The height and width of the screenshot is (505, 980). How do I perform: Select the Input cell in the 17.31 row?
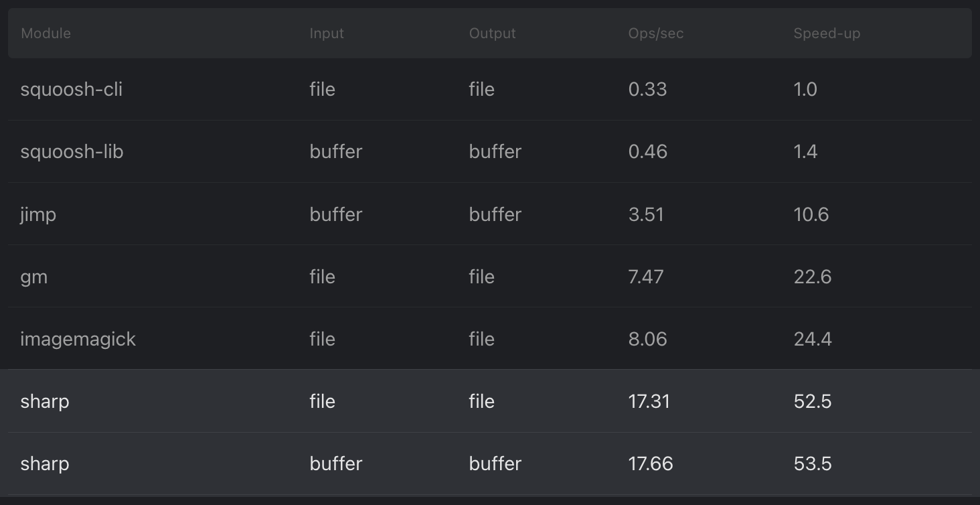click(x=322, y=402)
